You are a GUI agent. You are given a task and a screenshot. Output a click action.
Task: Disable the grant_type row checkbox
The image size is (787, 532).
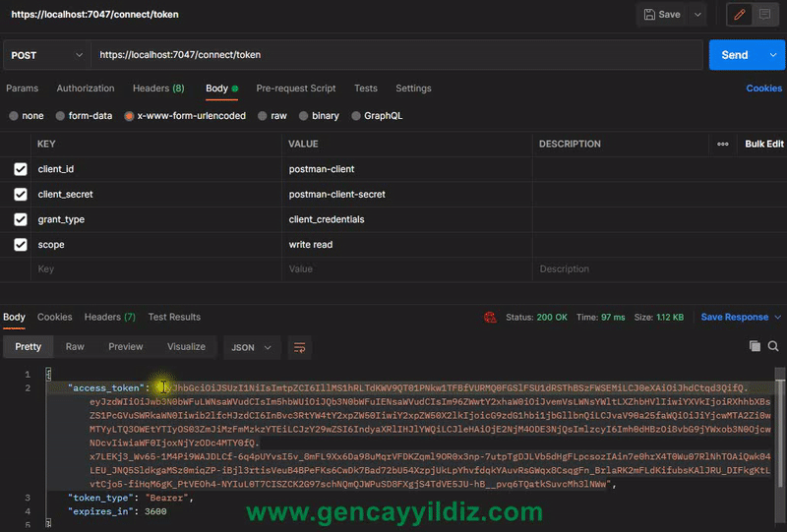point(21,219)
